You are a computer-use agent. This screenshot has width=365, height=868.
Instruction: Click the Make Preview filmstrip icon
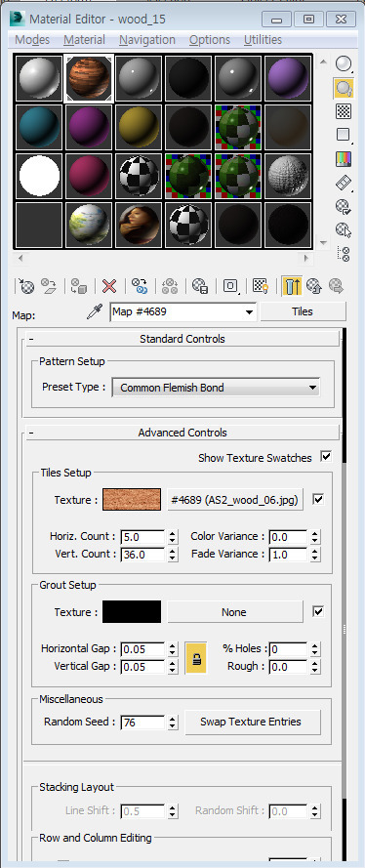coord(344,183)
